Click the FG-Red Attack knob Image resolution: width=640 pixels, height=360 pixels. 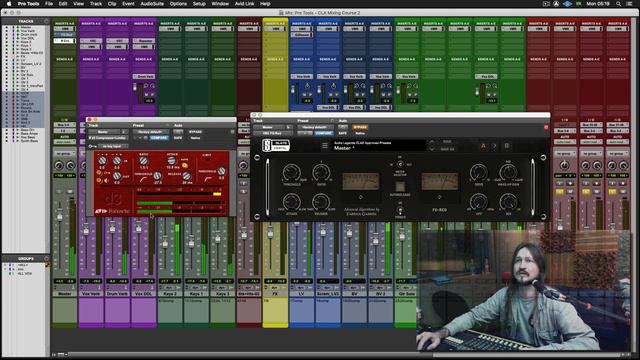[291, 202]
